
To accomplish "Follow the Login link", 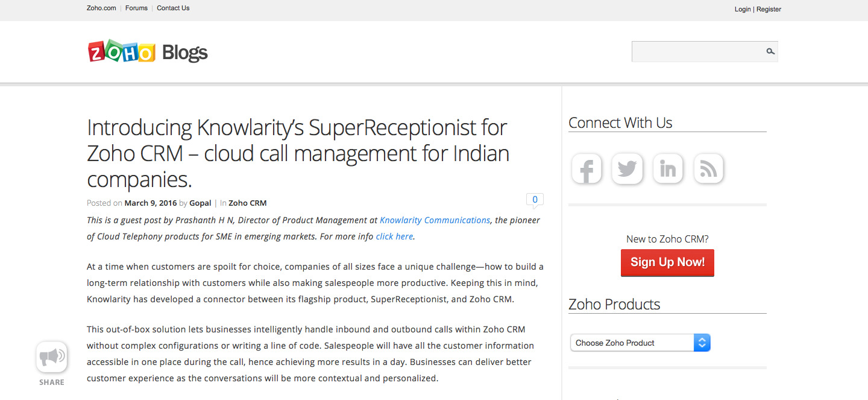I will (x=743, y=9).
